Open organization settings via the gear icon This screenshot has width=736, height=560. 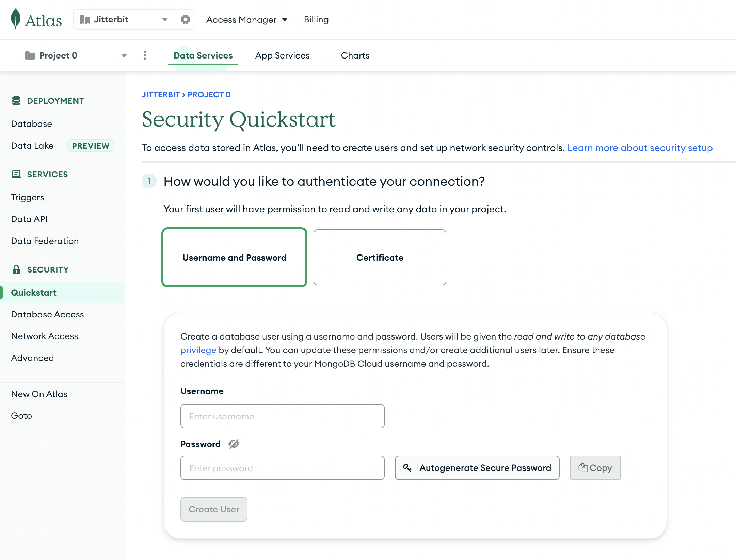click(185, 19)
